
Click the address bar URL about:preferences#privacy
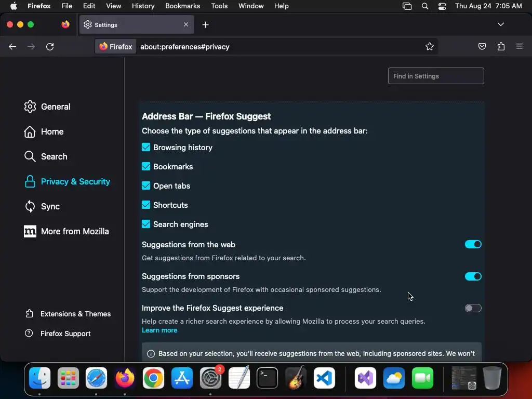(x=185, y=47)
